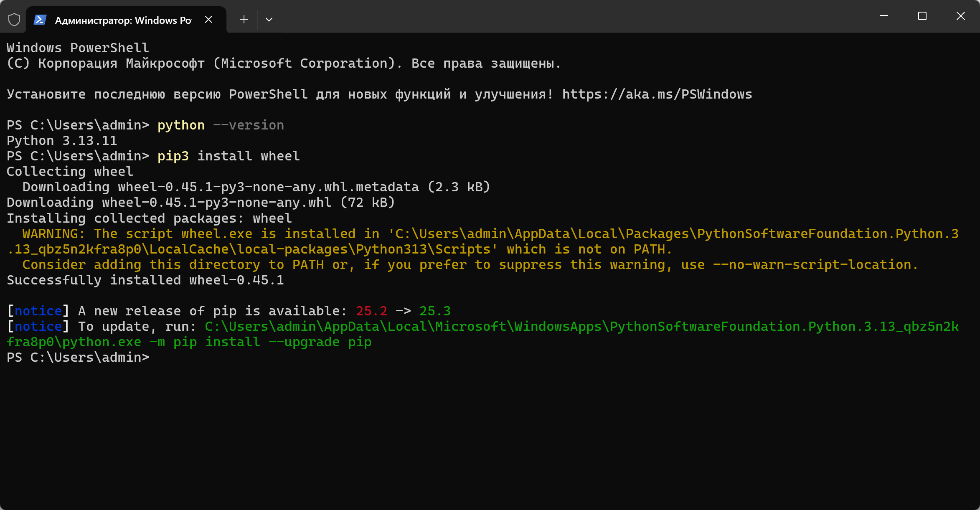Viewport: 980px width, 510px height.
Task: Open the tab dropdown chevron menu
Action: click(x=269, y=19)
